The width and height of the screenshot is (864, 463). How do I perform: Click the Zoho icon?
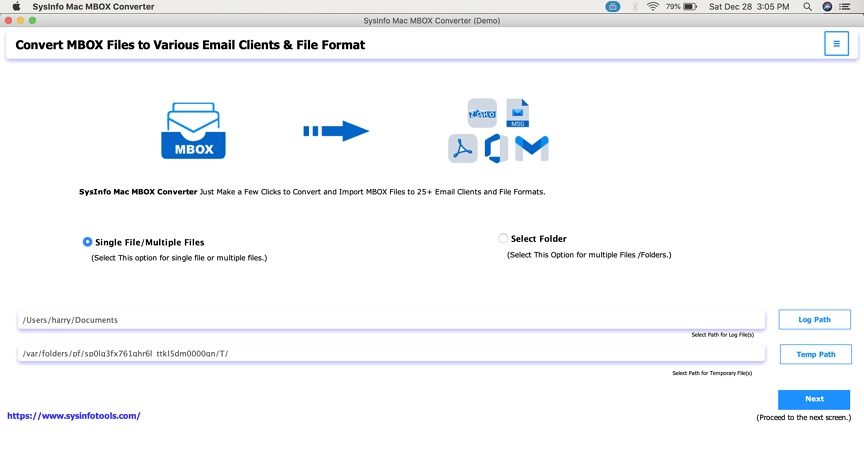(x=482, y=113)
